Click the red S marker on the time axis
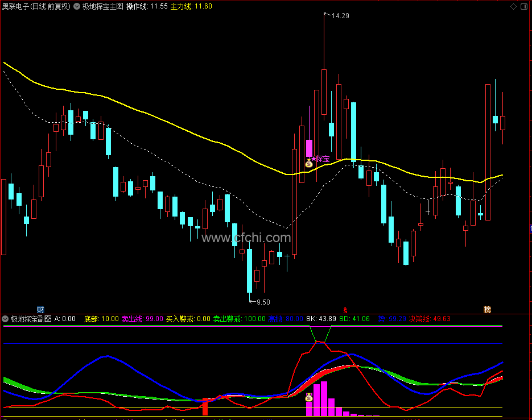This screenshot has width=532, height=420. point(345,310)
